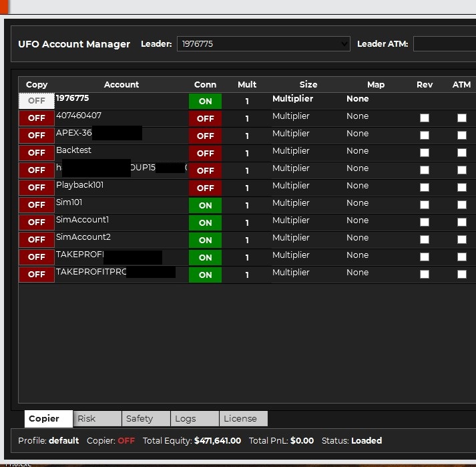Check Rev checkbox for TAKEPROFITPRO last row
Image resolution: width=476 pixels, height=467 pixels.
click(425, 274)
